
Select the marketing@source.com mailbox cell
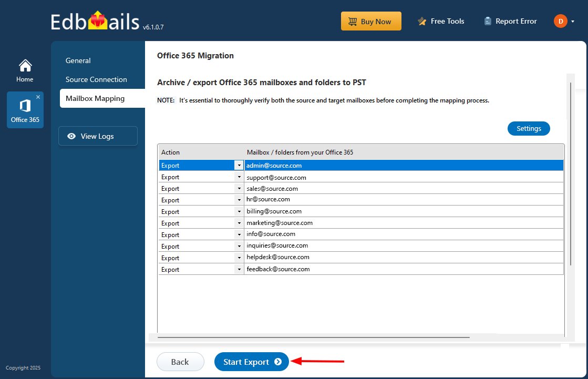pos(404,223)
